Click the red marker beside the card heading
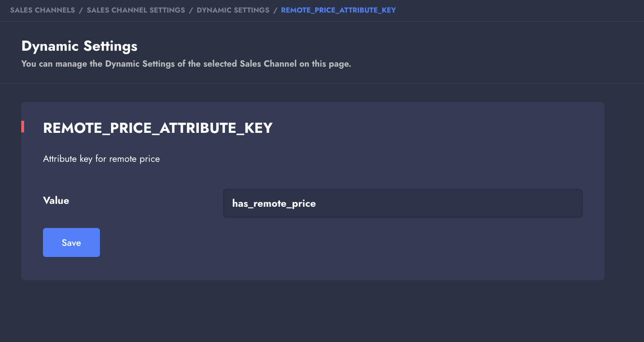The height and width of the screenshot is (342, 644). pos(23,127)
